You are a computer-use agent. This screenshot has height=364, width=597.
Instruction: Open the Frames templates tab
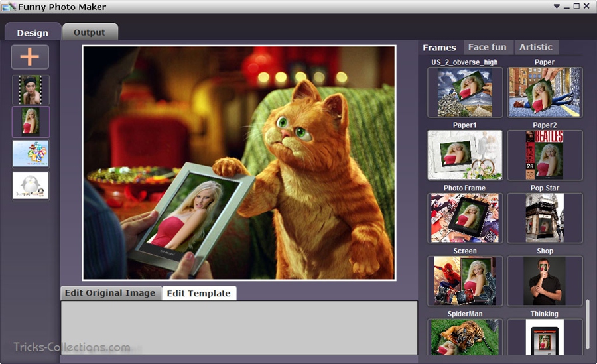[439, 48]
